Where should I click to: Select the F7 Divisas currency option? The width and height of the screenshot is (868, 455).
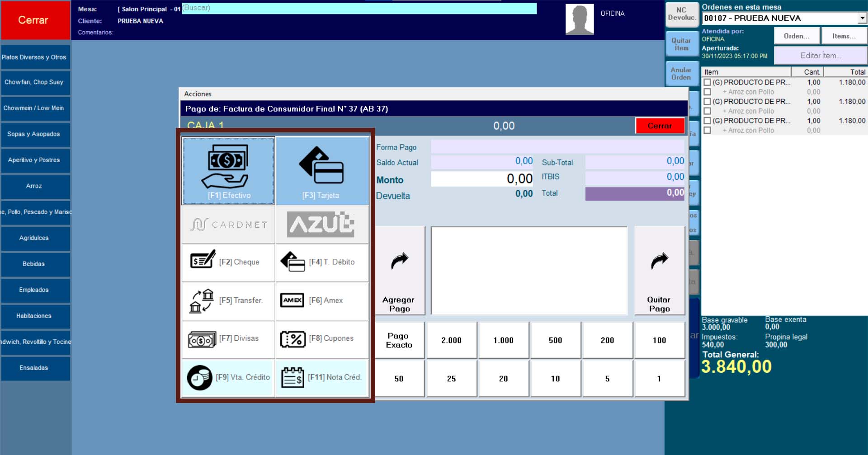click(228, 338)
